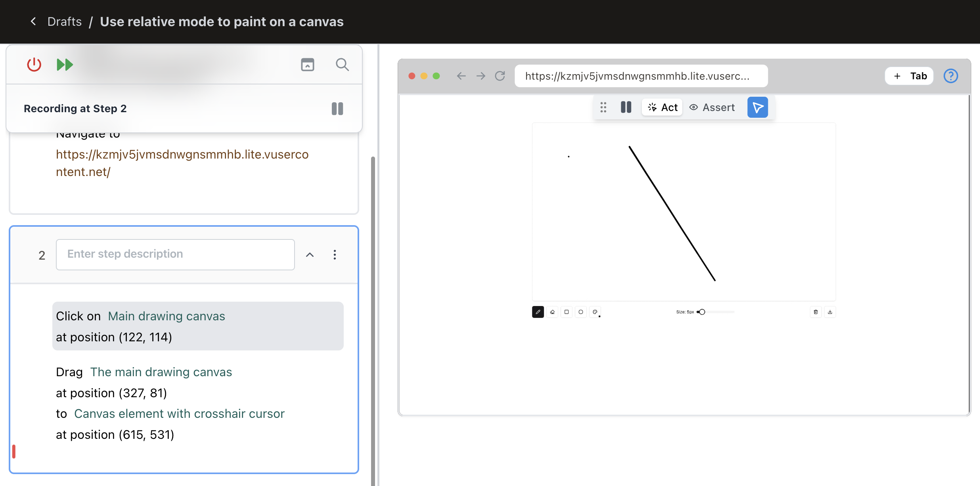Viewport: 980px width, 486px height.
Task: Pause the in-browser recorder toolbar
Action: [626, 107]
